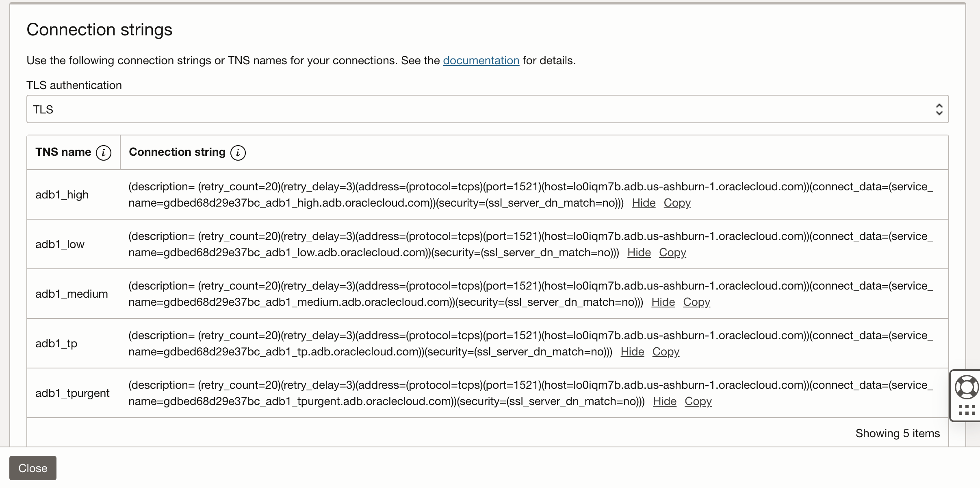This screenshot has height=488, width=980.
Task: Copy the adb1_high connection string
Action: click(677, 203)
